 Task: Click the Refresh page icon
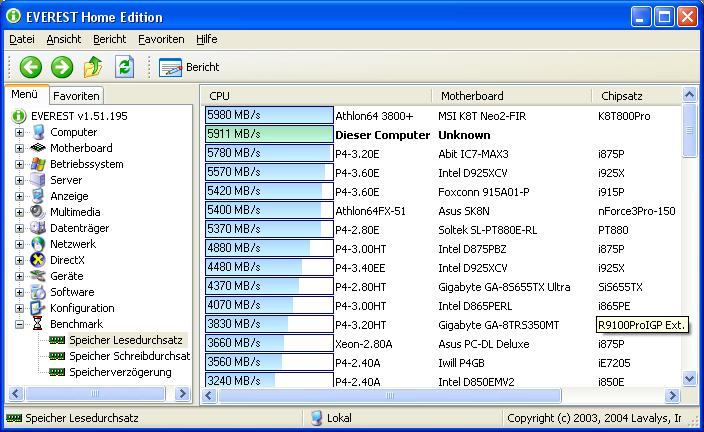tap(124, 67)
